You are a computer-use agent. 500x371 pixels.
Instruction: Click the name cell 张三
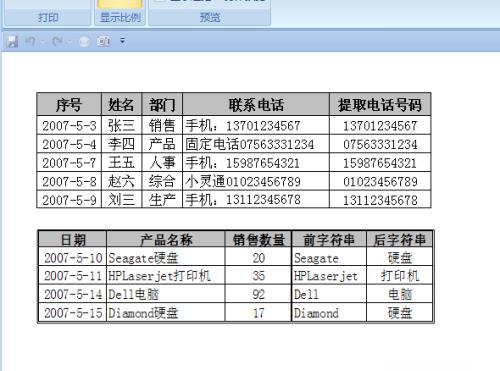122,125
